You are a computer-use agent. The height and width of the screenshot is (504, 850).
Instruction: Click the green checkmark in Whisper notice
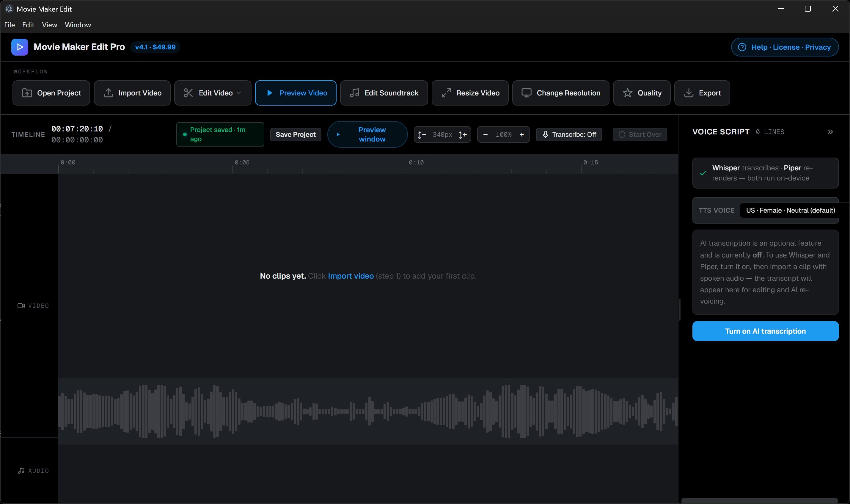703,173
